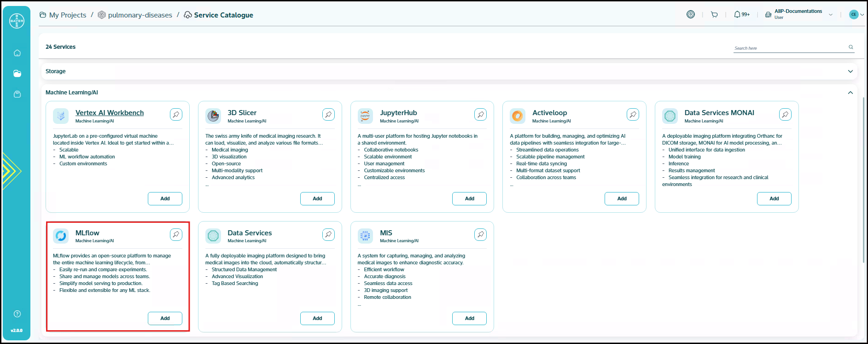This screenshot has width=868, height=344.
Task: Collapse the Machine Learning/AI section
Action: click(x=850, y=93)
